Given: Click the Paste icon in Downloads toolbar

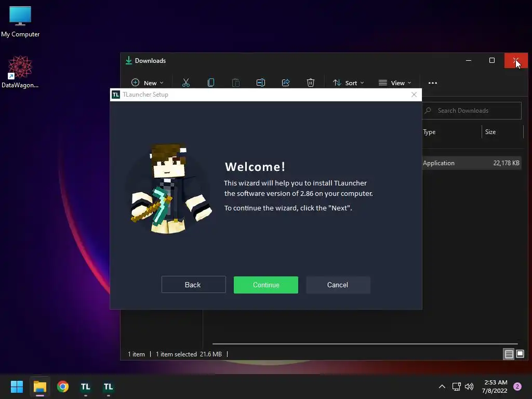Looking at the screenshot, I should coord(236,83).
